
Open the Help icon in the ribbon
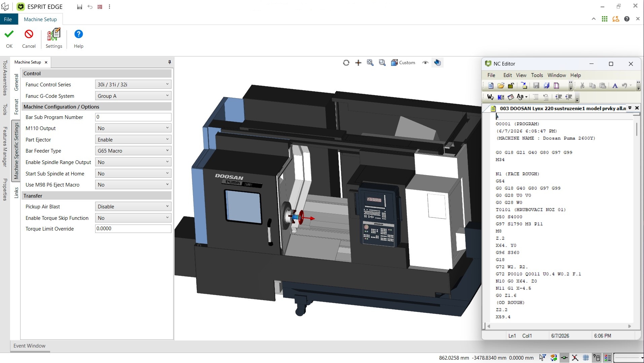(78, 39)
